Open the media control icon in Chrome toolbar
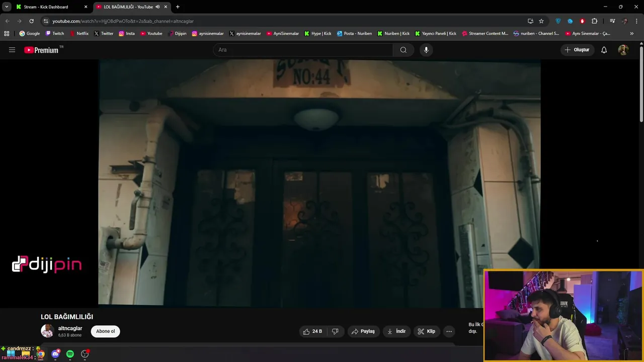The width and height of the screenshot is (644, 362). [612, 21]
